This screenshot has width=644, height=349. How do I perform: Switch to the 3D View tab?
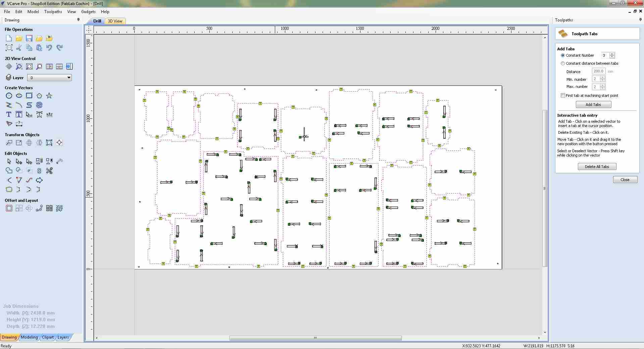click(x=115, y=21)
